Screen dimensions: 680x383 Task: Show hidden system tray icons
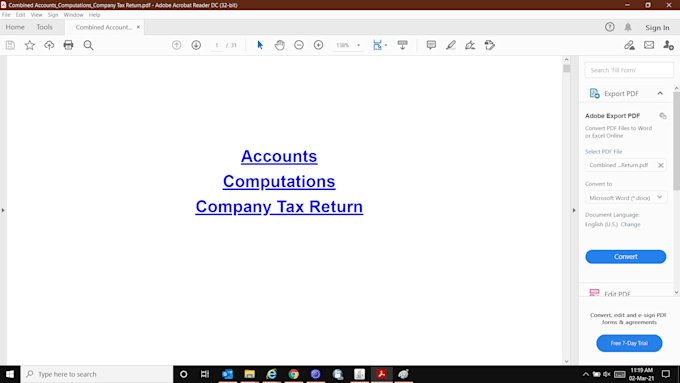[x=585, y=374]
